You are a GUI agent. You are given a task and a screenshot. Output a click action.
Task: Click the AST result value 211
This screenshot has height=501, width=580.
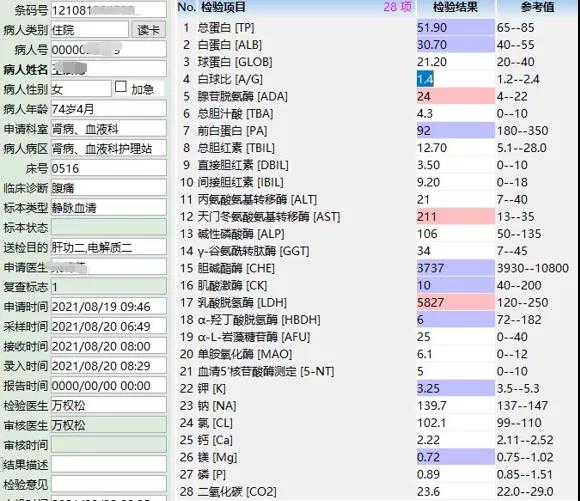[427, 216]
